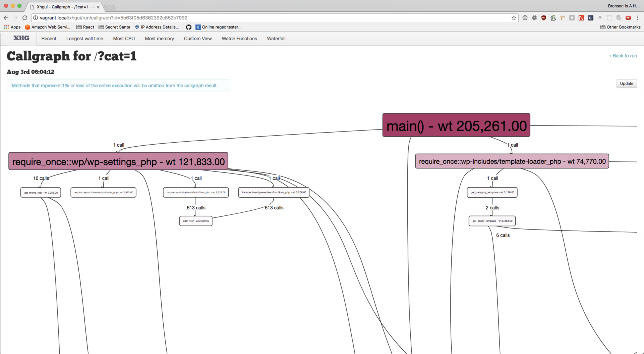Click the Aug 3rd 06:04:12 timestamp

click(x=31, y=72)
